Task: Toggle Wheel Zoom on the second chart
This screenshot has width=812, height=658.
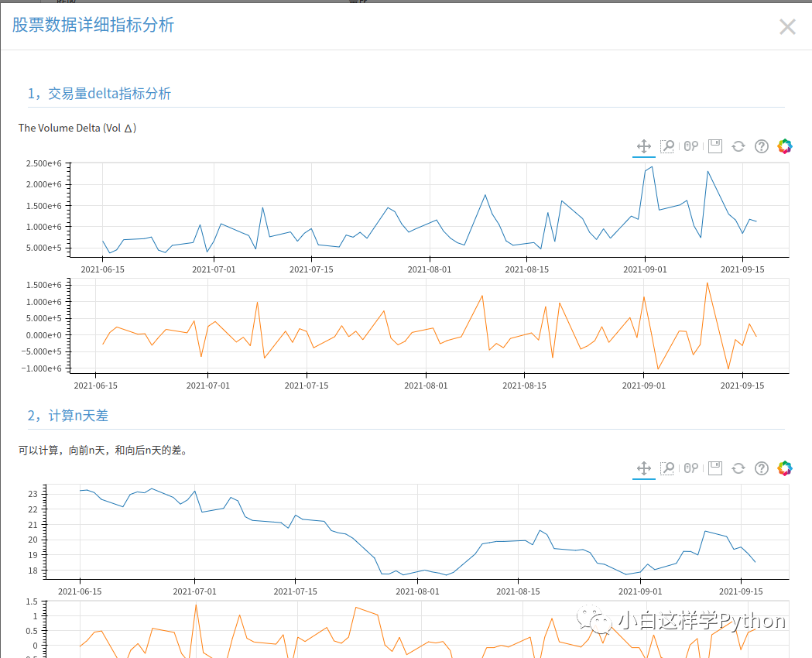Action: [x=690, y=468]
